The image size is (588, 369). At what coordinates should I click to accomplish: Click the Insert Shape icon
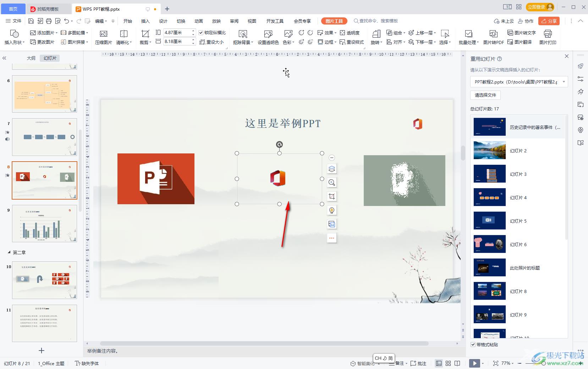pyautogui.click(x=15, y=34)
